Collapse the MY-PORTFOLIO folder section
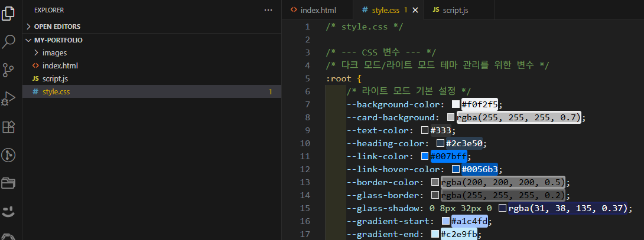The height and width of the screenshot is (240, 644). [x=152, y=40]
